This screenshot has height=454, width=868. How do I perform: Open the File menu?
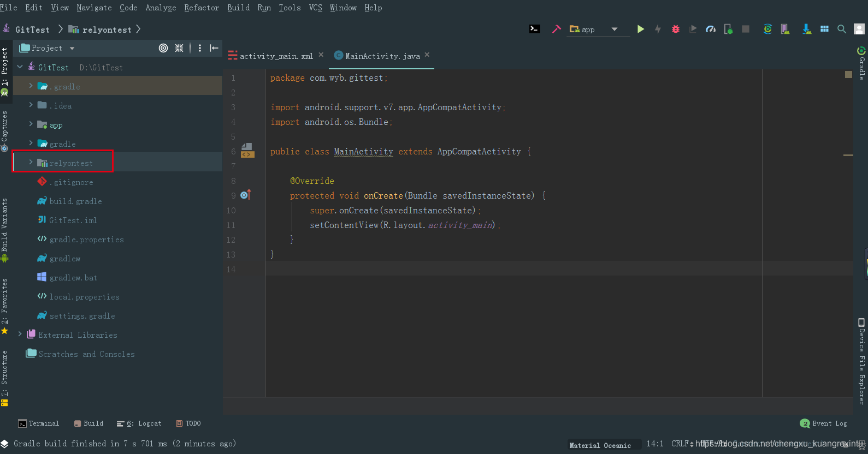coord(8,8)
